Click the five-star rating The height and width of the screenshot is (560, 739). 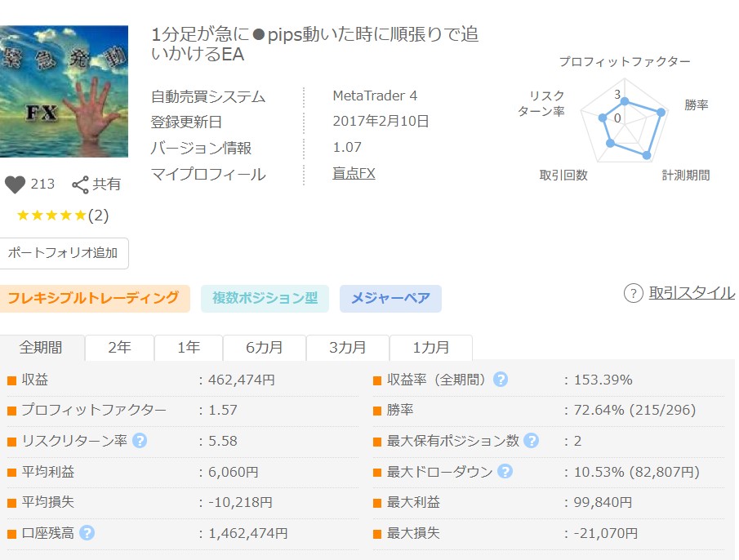(x=51, y=216)
